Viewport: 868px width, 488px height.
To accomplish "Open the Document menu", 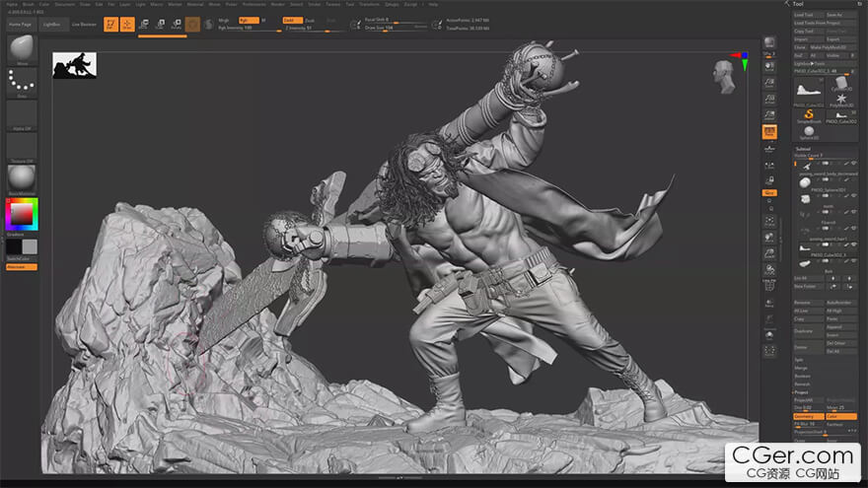I will (x=65, y=4).
